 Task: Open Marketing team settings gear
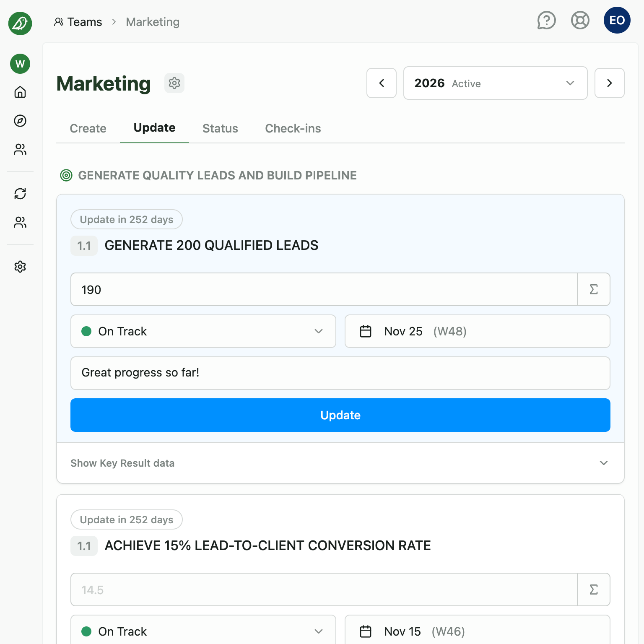(x=174, y=83)
